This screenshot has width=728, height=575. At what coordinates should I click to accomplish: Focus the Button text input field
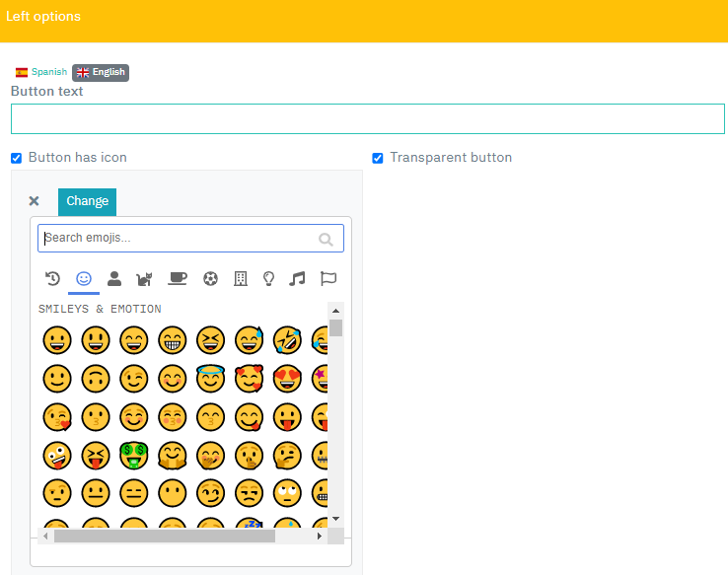[367, 118]
